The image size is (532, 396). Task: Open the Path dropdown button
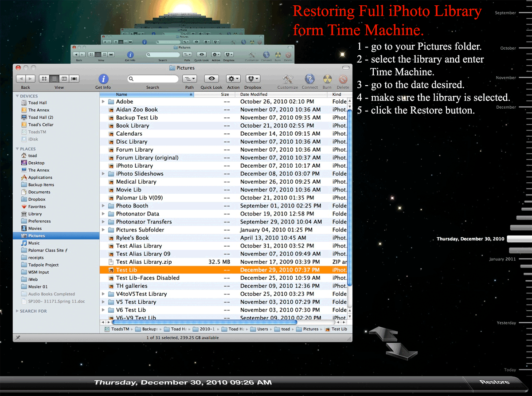(189, 78)
